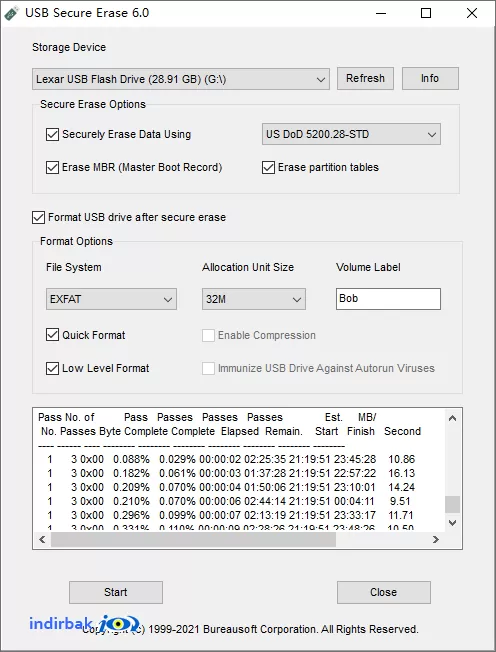Click the Secure Erase Options group label
This screenshot has width=496, height=652.
93,104
